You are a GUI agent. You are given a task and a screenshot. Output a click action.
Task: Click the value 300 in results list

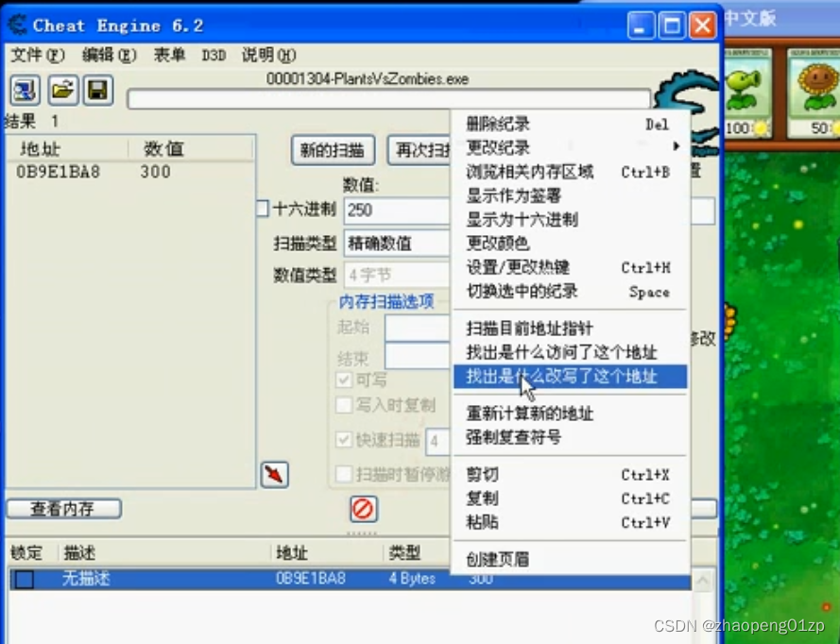155,172
